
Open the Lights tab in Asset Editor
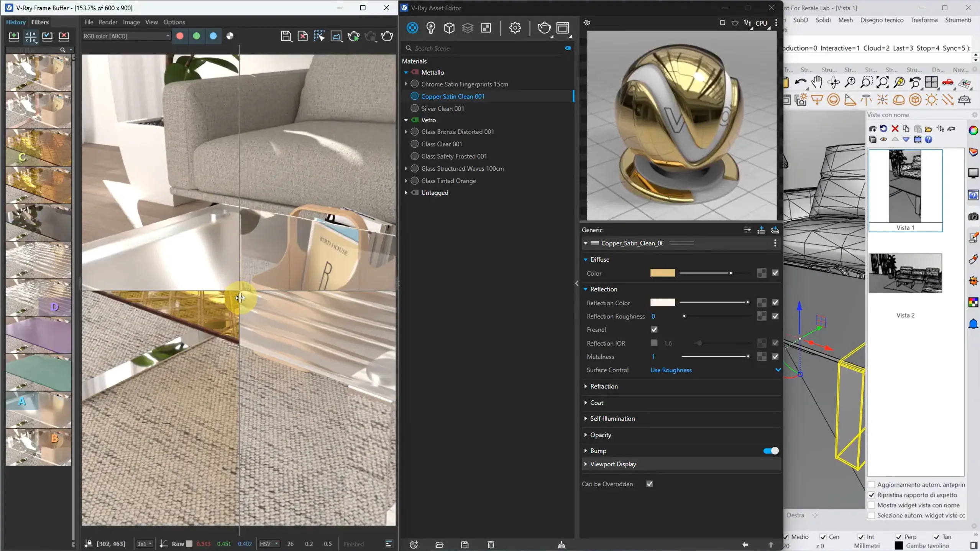pyautogui.click(x=431, y=28)
